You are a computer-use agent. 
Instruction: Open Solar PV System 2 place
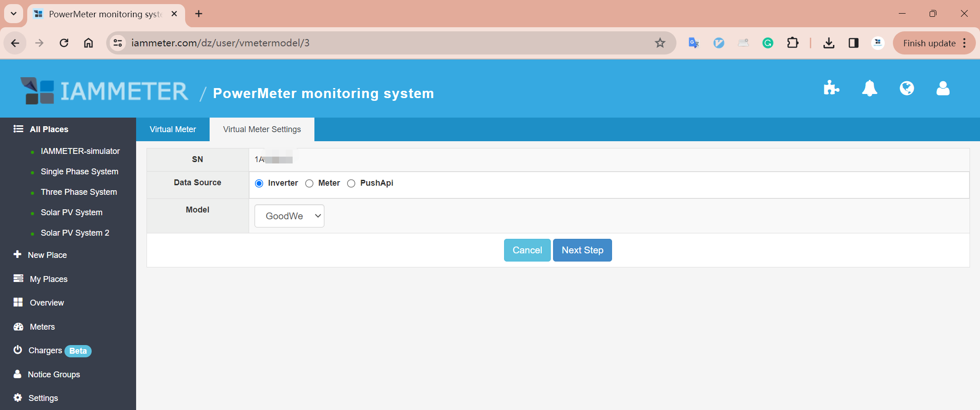point(75,233)
